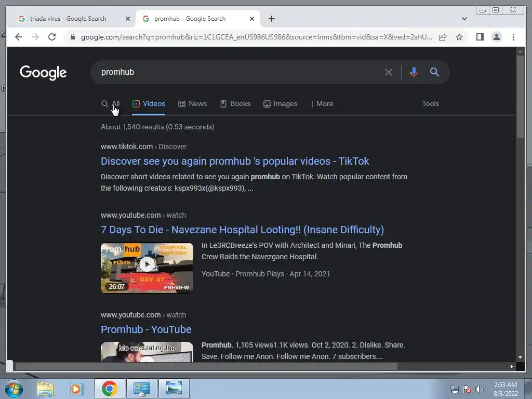This screenshot has width=532, height=399.
Task: Open the Control Panel taskbar item
Action: [x=141, y=389]
